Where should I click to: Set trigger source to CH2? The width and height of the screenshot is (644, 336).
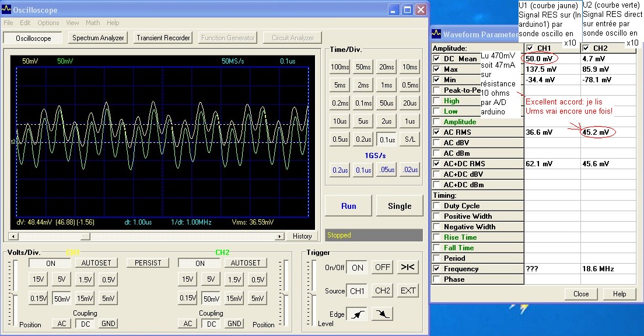(x=383, y=291)
